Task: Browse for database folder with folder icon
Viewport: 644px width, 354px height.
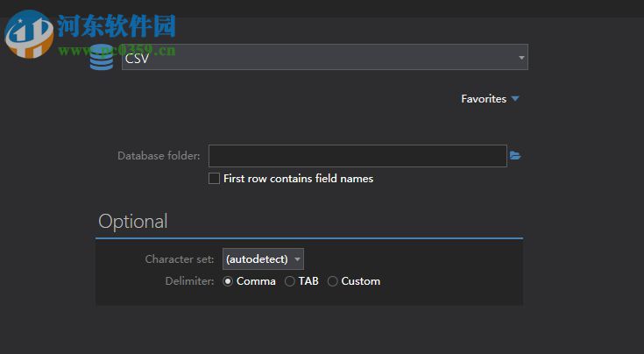Action: click(x=515, y=156)
